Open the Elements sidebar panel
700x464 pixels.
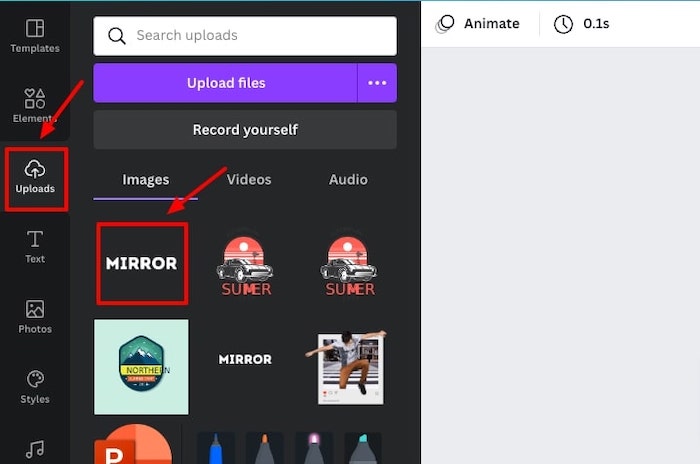click(x=35, y=106)
